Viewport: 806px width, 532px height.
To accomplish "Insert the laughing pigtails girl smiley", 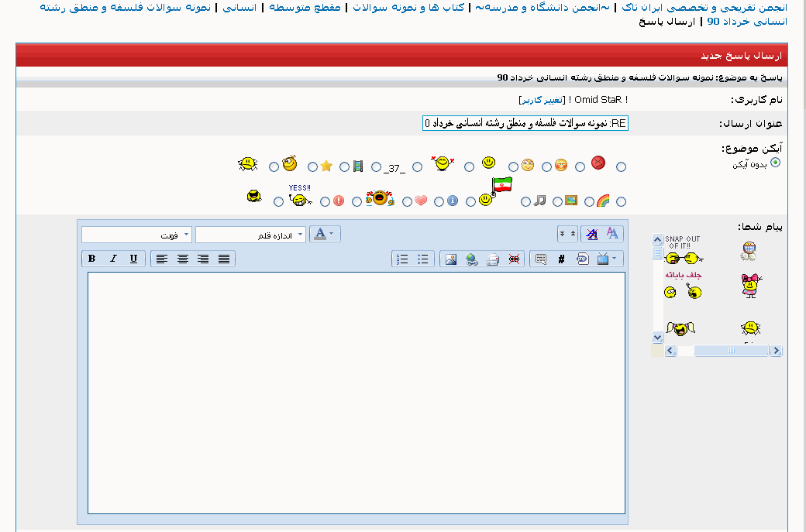I will (x=680, y=328).
